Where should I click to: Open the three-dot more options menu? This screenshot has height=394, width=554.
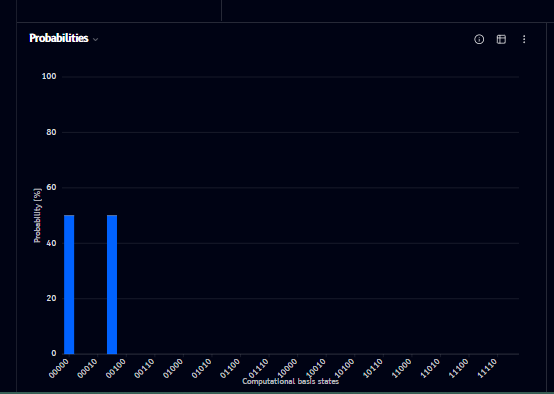tap(524, 39)
